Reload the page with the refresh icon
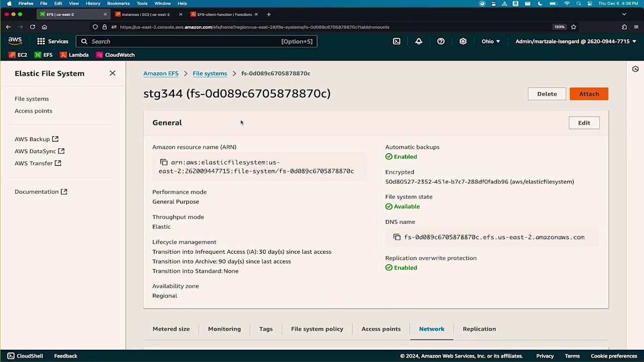644x362 pixels. (33, 27)
